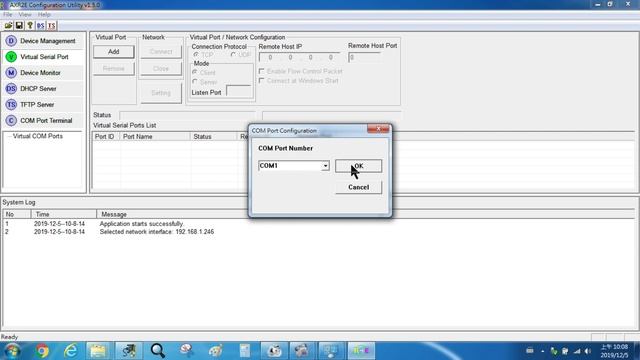Open COM Port Terminal in the sidebar

43,120
